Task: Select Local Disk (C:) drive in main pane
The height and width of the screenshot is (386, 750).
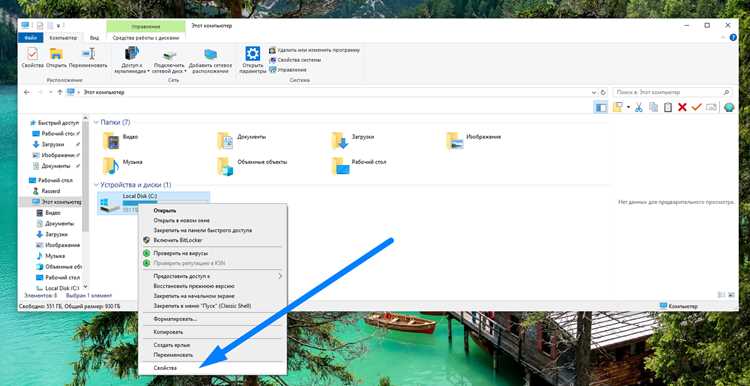Action: [154, 203]
